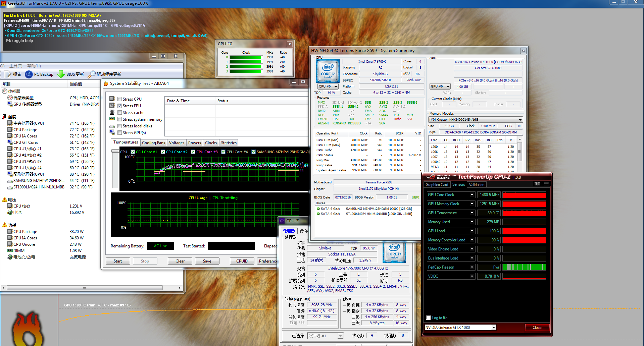This screenshot has width=644, height=346.
Task: Click the voltage warning icon (电压)
Action: coord(5,199)
